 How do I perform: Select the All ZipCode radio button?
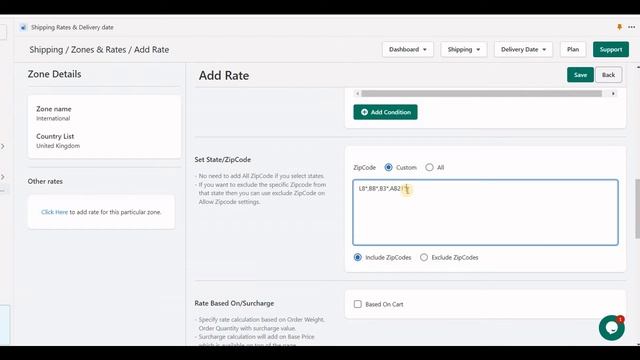pos(429,167)
